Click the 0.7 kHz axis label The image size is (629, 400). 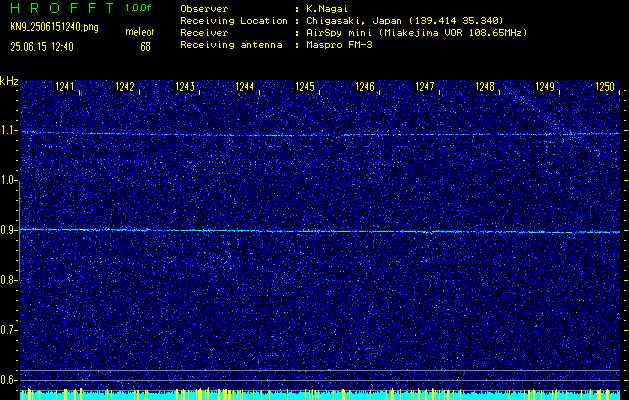click(x=8, y=330)
